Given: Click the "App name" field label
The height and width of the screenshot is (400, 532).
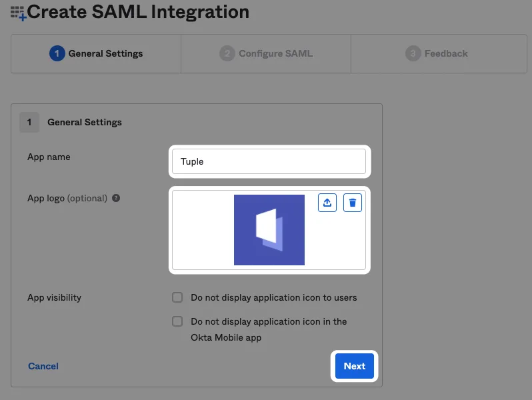Looking at the screenshot, I should pyautogui.click(x=49, y=157).
